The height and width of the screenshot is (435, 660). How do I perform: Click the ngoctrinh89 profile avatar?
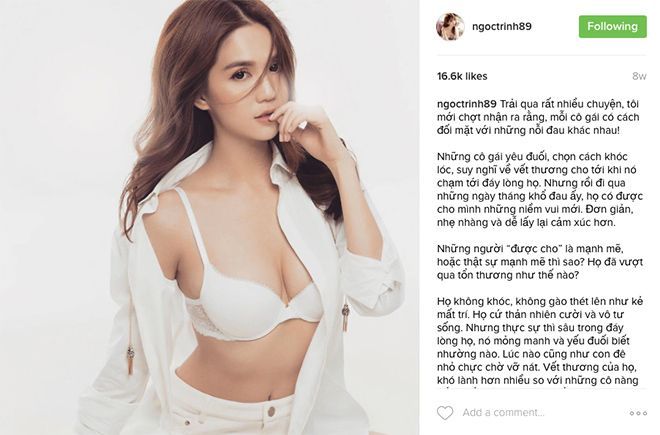[450, 26]
